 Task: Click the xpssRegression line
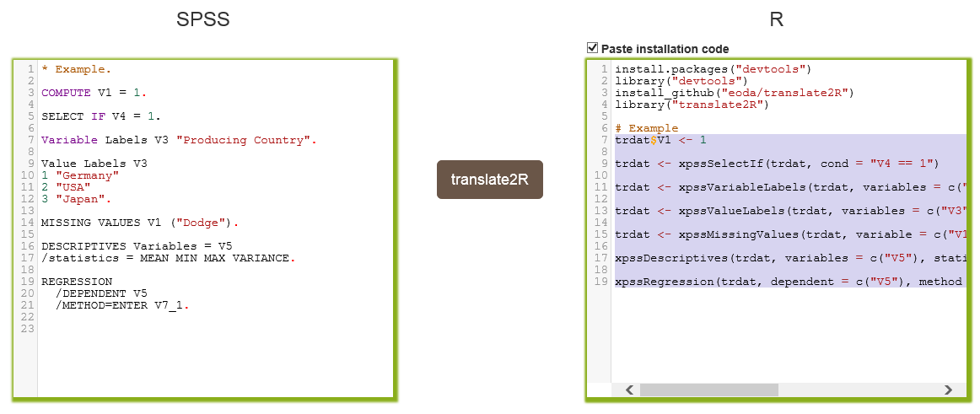(x=790, y=282)
